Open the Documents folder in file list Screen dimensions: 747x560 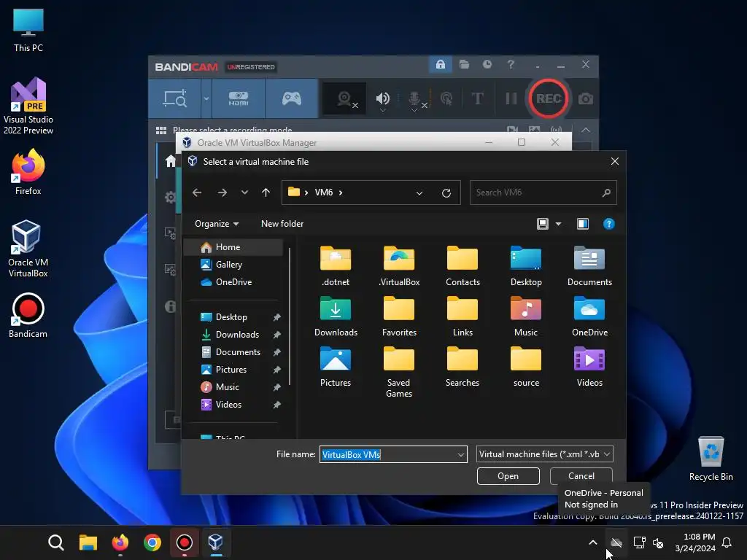pyautogui.click(x=589, y=265)
